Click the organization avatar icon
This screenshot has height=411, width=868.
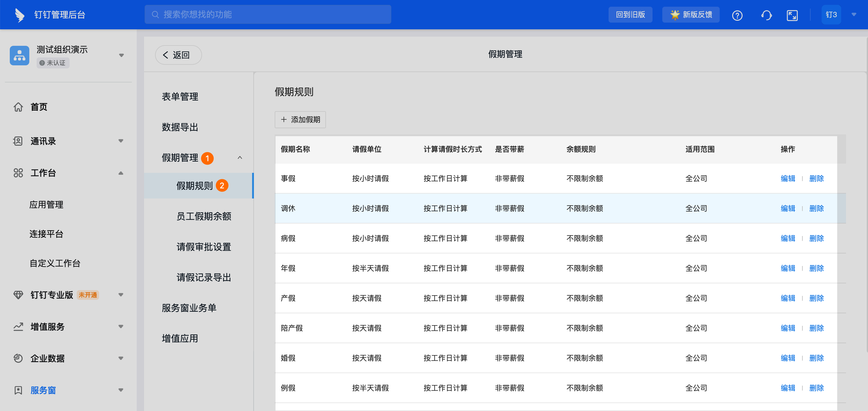(20, 55)
